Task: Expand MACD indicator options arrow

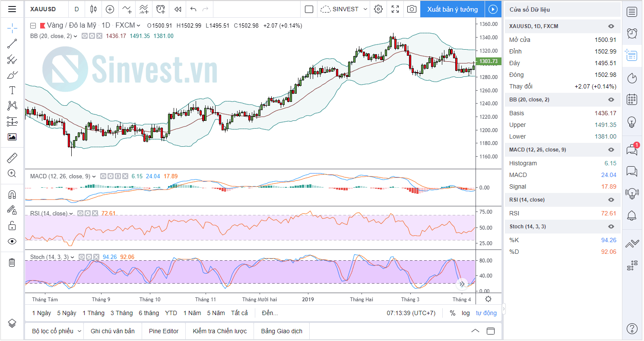Action: [94, 177]
